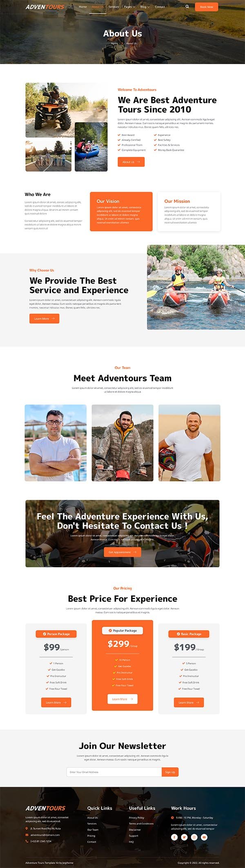245x868 pixels.
Task: Open the Twitter social icon in footer
Action: (184, 837)
